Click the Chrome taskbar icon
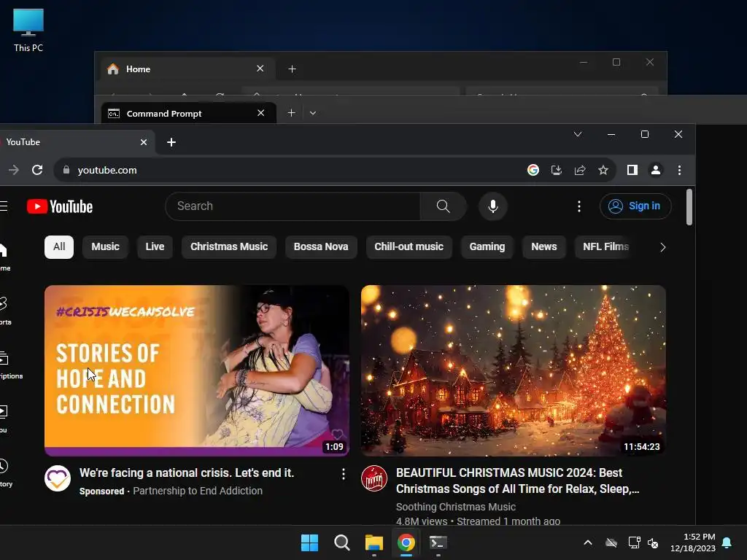The height and width of the screenshot is (560, 747). pyautogui.click(x=406, y=542)
